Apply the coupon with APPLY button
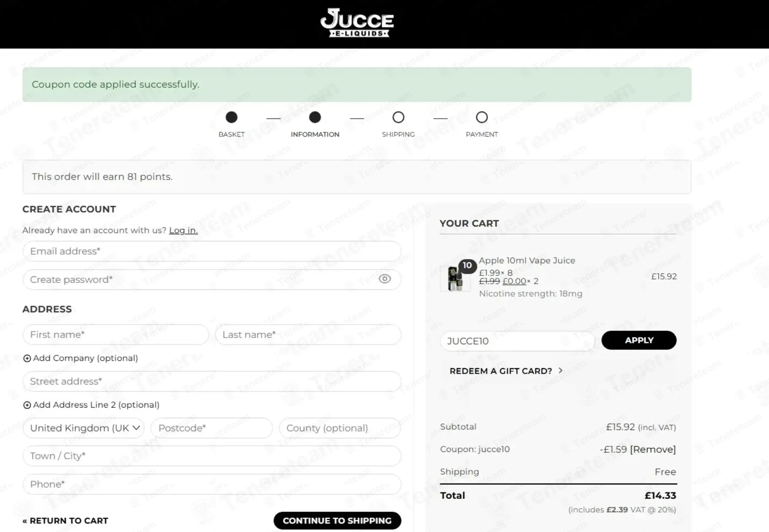The width and height of the screenshot is (769, 532). (639, 340)
